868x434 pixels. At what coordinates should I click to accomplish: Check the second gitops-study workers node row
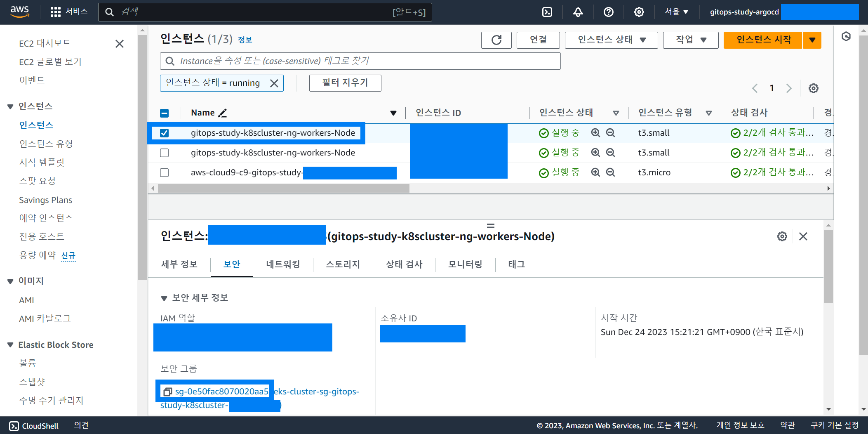[164, 153]
